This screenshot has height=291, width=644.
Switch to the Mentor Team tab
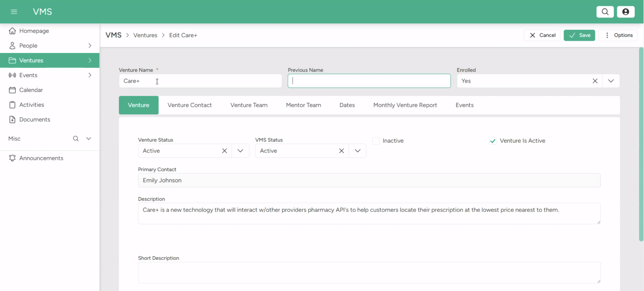[303, 105]
